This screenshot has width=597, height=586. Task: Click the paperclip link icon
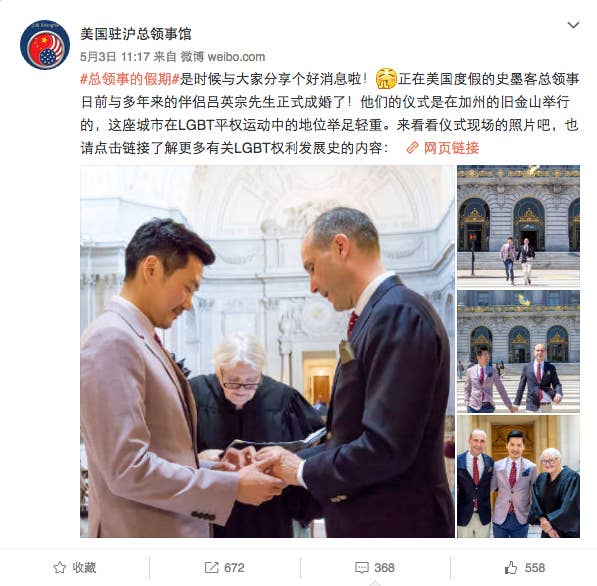coord(412,148)
